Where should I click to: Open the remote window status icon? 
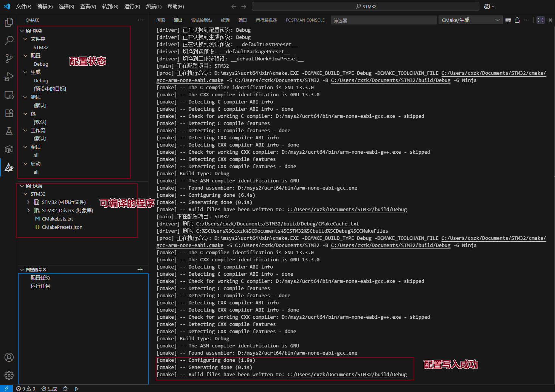pyautogui.click(x=6, y=388)
